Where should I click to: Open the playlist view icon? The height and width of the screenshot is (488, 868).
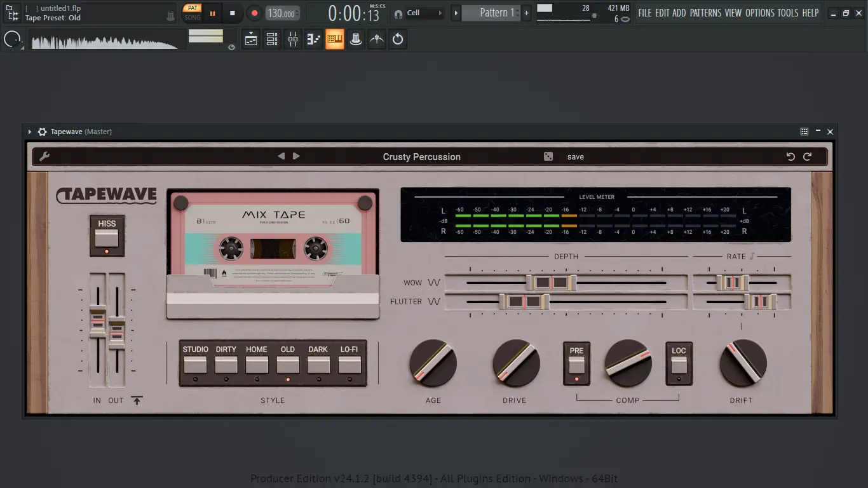[251, 39]
